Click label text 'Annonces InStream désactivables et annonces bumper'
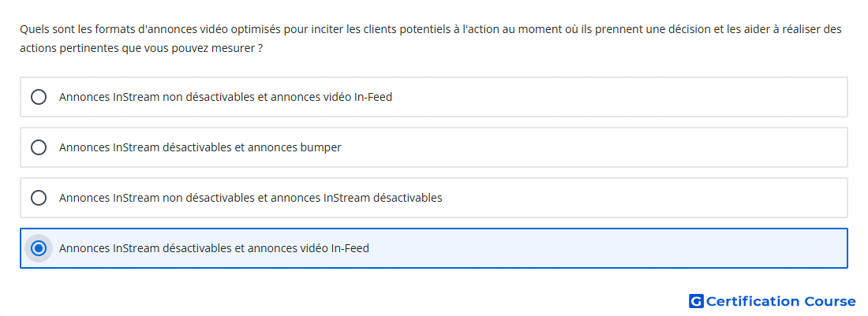Image resolution: width=868 pixels, height=316 pixels. coord(200,147)
